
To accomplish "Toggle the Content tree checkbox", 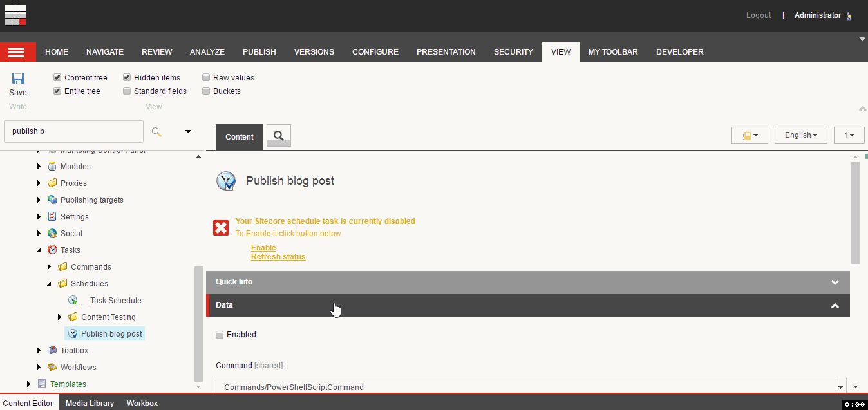I will [57, 77].
